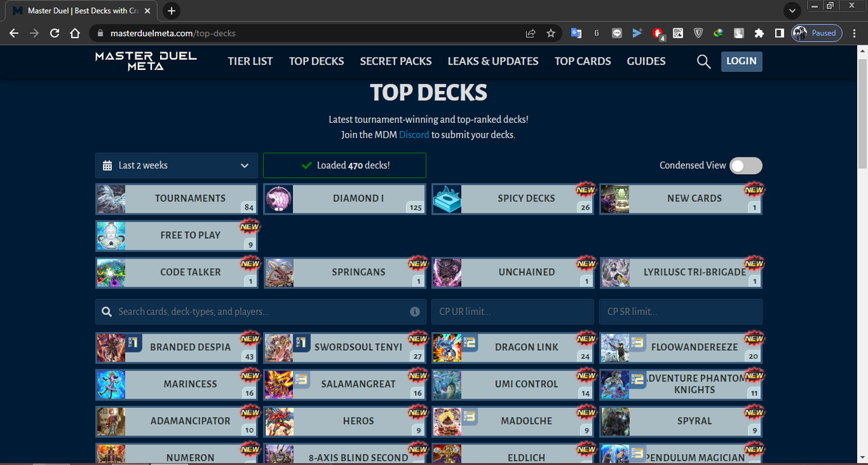Select the Spyral deck

(x=681, y=421)
